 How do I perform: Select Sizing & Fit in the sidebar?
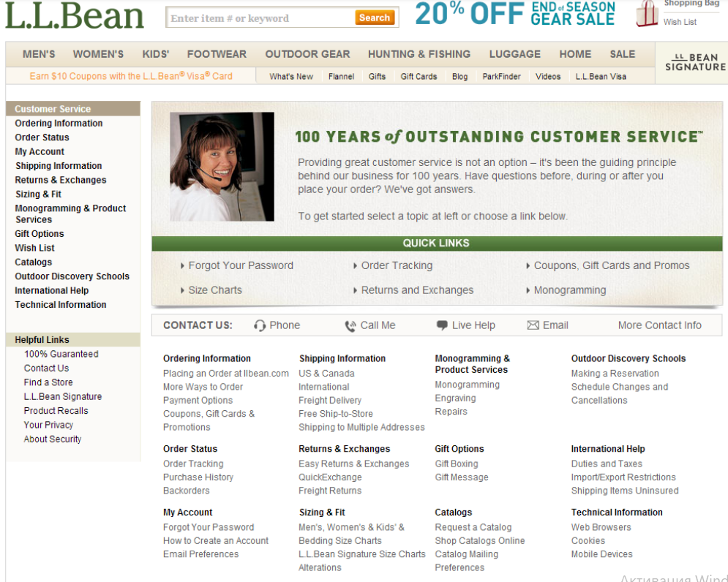point(39,194)
